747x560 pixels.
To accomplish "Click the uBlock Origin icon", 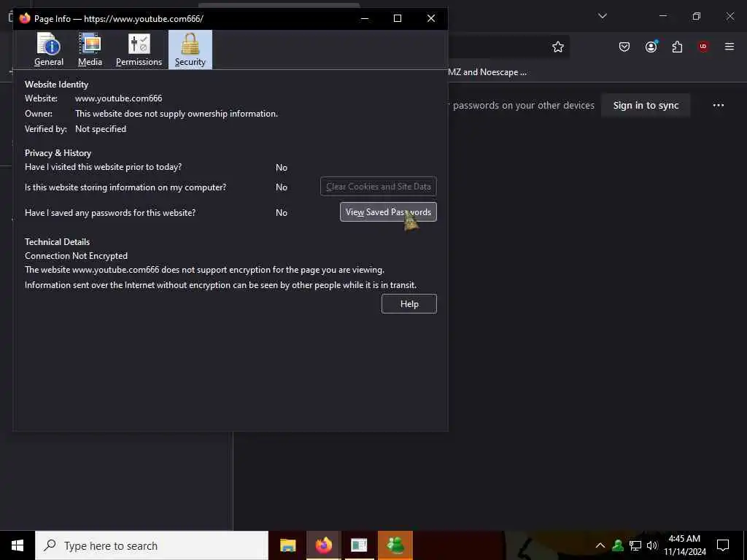I will [703, 47].
